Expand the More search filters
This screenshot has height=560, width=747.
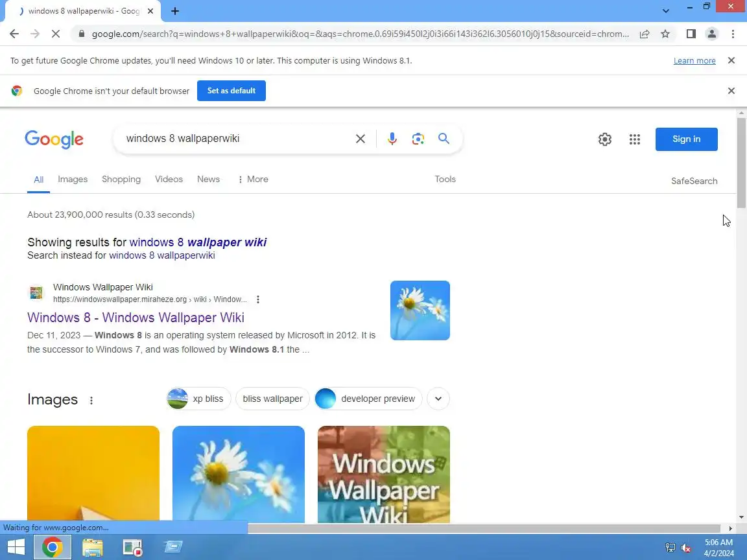(253, 179)
